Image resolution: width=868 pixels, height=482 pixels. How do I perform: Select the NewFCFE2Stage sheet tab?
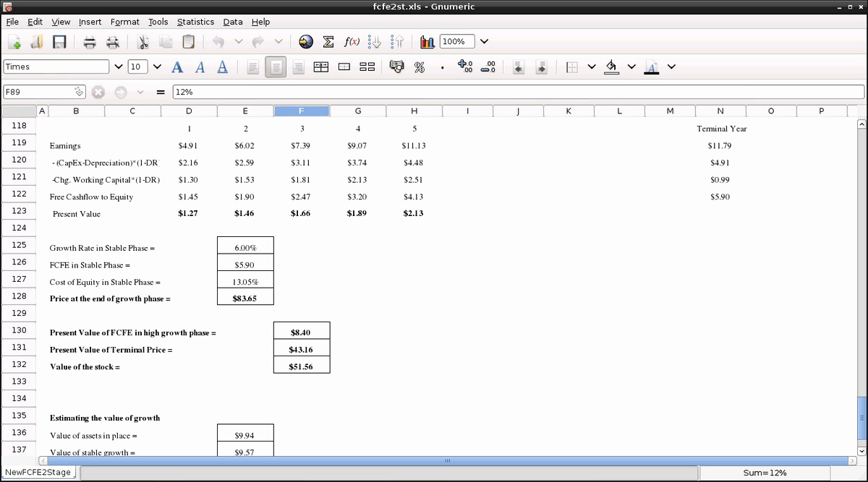(38, 472)
